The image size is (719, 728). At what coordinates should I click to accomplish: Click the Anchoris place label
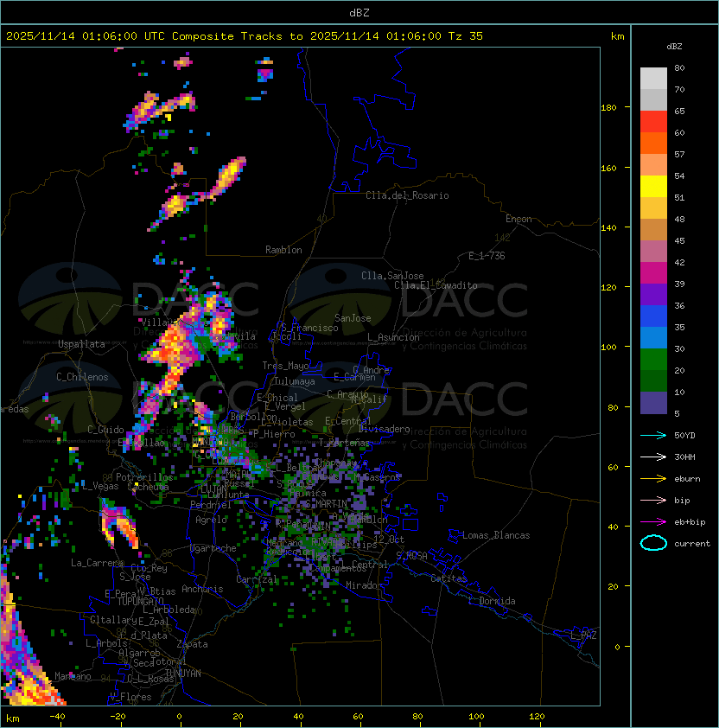tap(202, 589)
